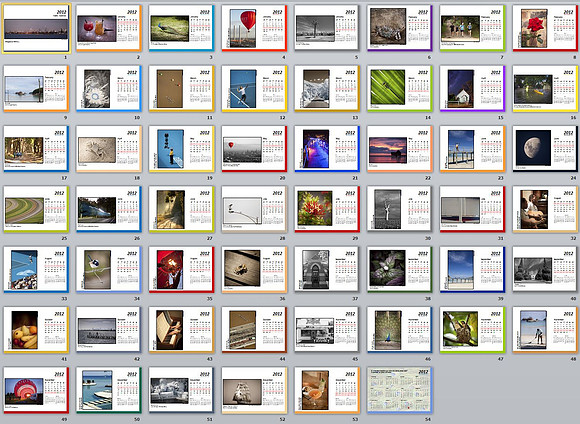This screenshot has width=580, height=424.
Task: Select slide 27 sunlit tree photo
Action: point(182,209)
